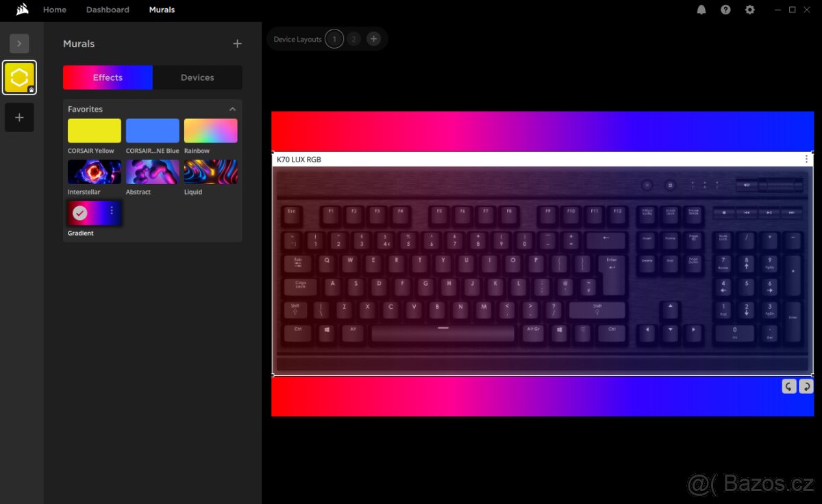822x504 pixels.
Task: Open Gradient effect three-dot menu
Action: click(112, 211)
